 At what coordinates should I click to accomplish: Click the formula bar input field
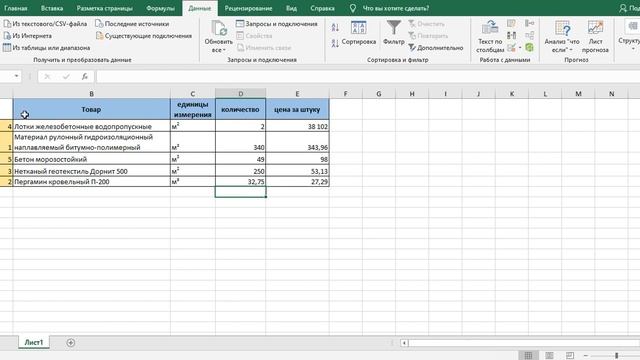(x=367, y=76)
